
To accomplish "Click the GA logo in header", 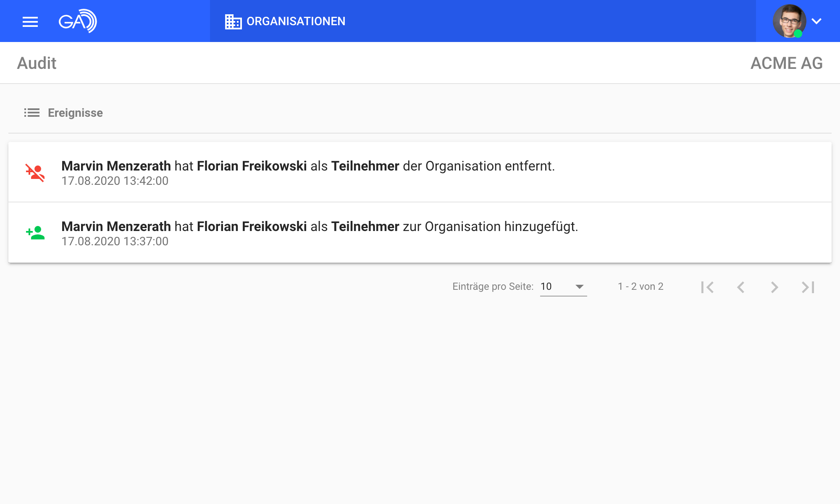I will (x=78, y=21).
